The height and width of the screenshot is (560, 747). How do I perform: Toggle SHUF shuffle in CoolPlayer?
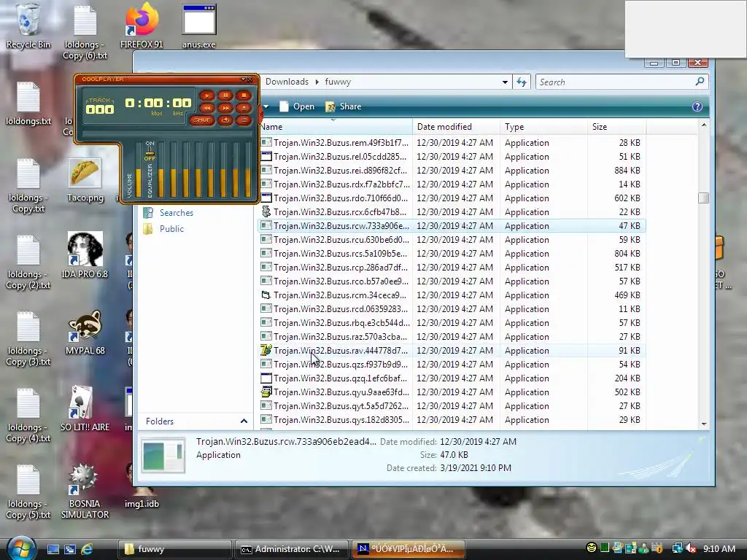tap(202, 120)
